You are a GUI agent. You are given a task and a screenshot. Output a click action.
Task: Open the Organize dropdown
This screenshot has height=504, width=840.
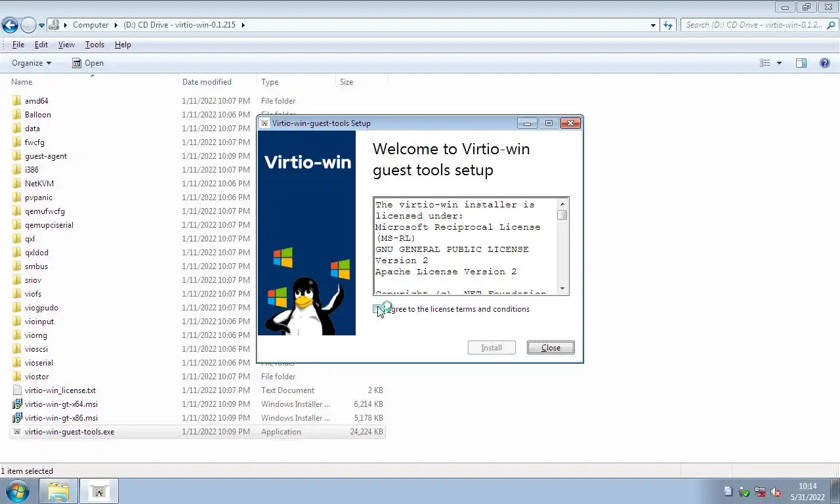[31, 63]
